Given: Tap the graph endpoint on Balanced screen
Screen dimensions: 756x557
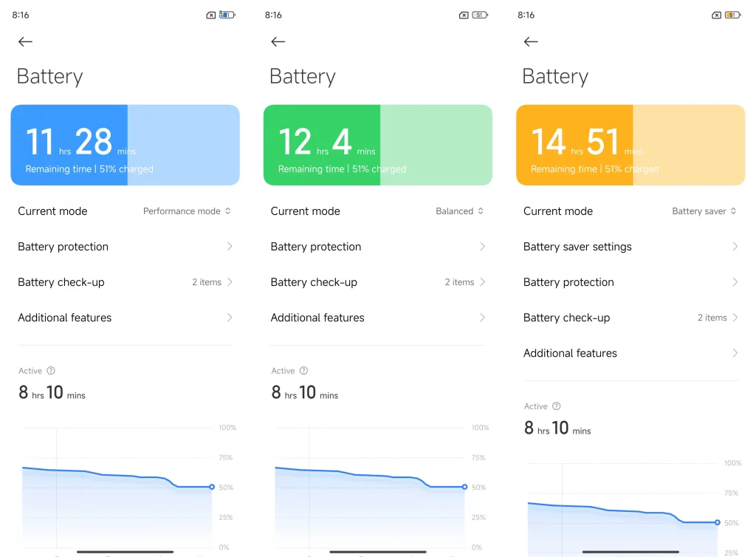Looking at the screenshot, I should click(464, 487).
